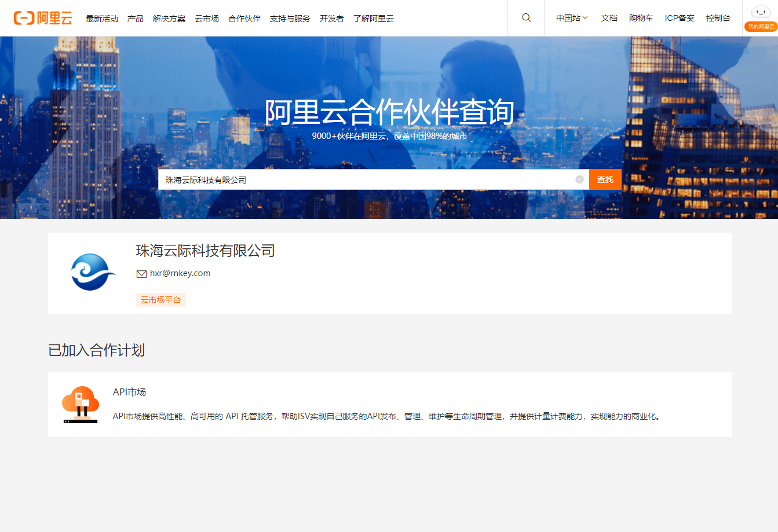Go to the 文档 link
Viewport: 778px width, 532px height.
(609, 18)
